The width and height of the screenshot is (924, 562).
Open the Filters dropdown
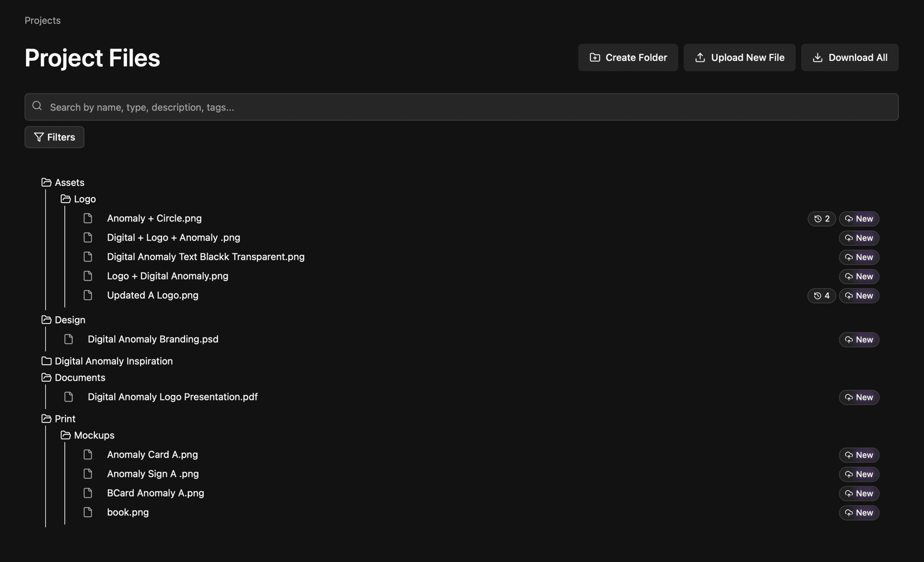tap(54, 137)
